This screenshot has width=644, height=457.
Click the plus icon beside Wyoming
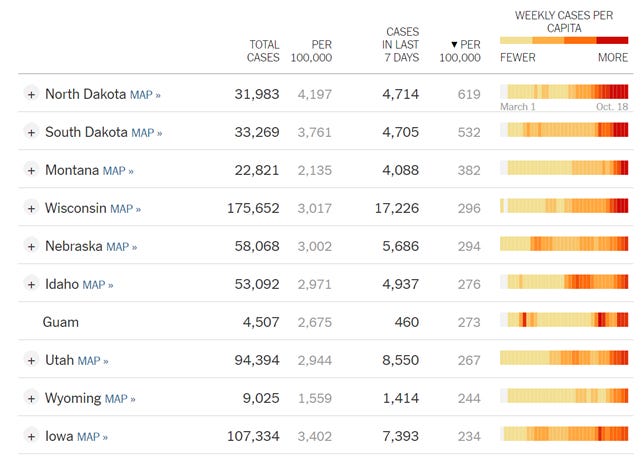(x=31, y=398)
